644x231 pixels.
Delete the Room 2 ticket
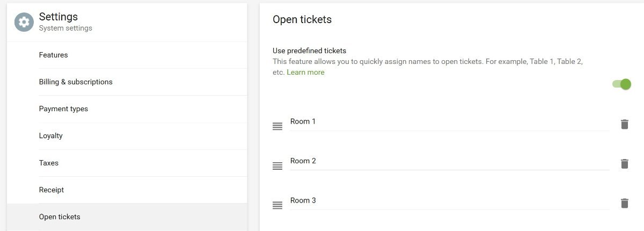pos(624,164)
